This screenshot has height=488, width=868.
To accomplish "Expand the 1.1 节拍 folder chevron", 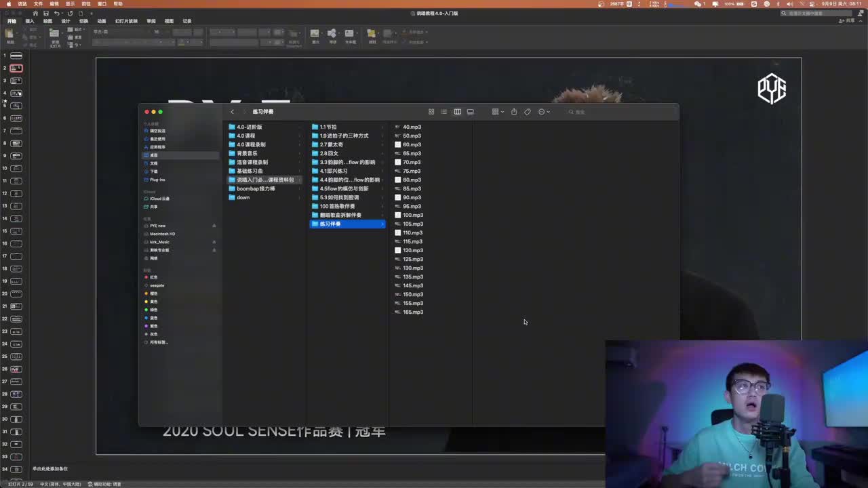I will pos(382,127).
